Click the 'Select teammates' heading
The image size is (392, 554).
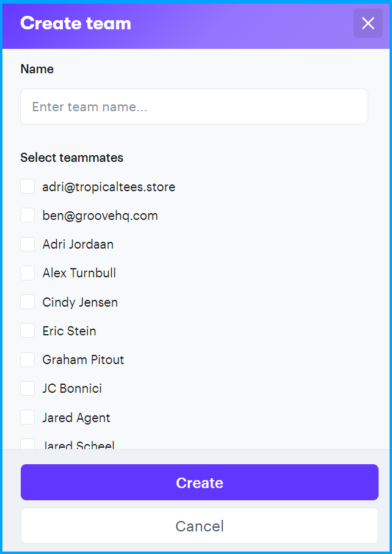(72, 158)
